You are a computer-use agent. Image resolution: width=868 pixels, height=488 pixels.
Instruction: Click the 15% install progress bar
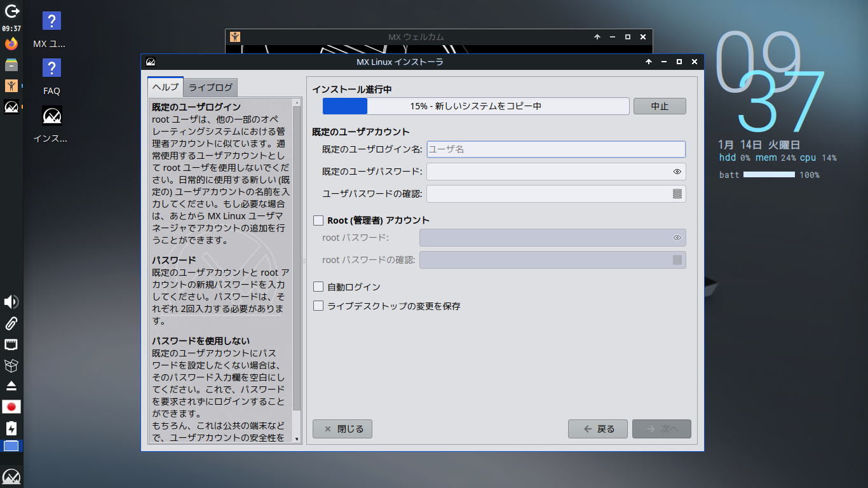pyautogui.click(x=476, y=106)
